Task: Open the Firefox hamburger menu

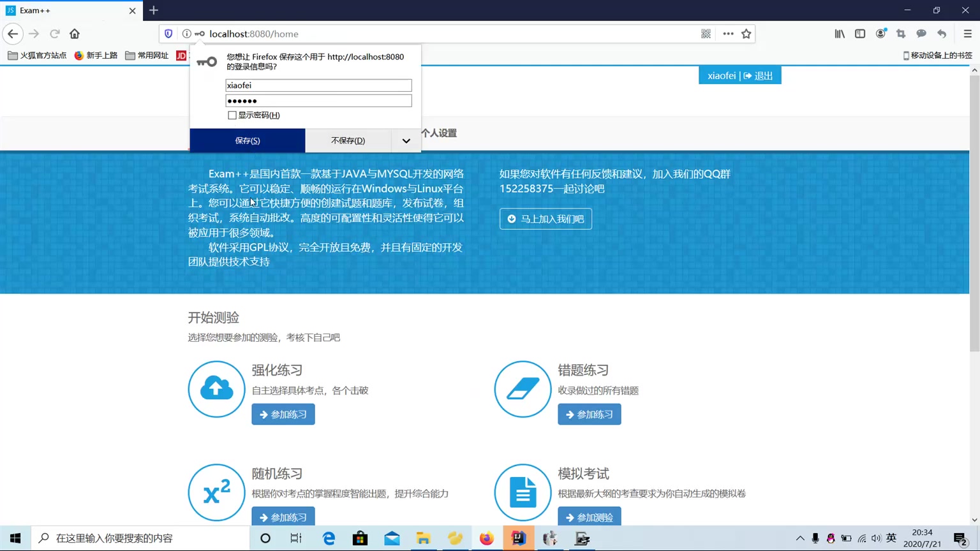Action: (x=967, y=34)
